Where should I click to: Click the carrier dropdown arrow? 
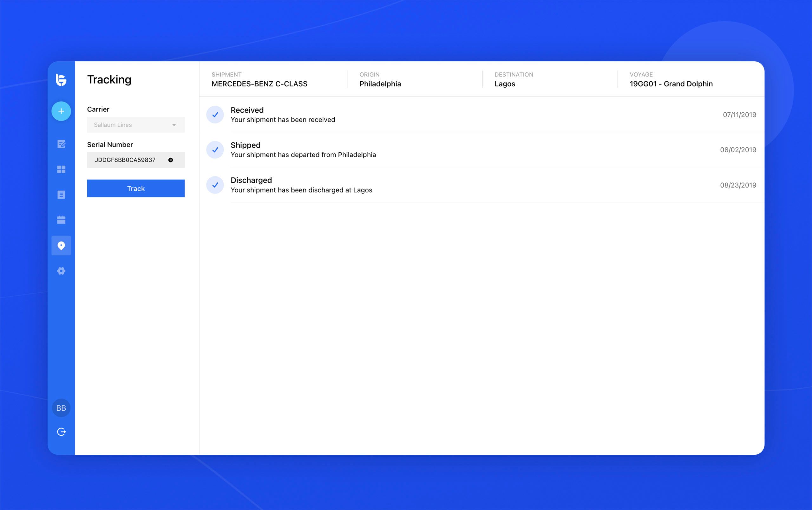pos(174,125)
